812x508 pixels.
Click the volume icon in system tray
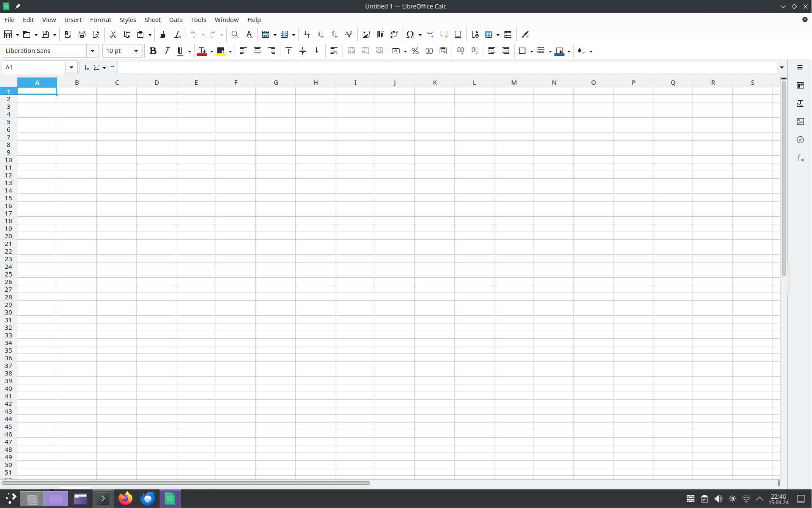[x=718, y=499]
